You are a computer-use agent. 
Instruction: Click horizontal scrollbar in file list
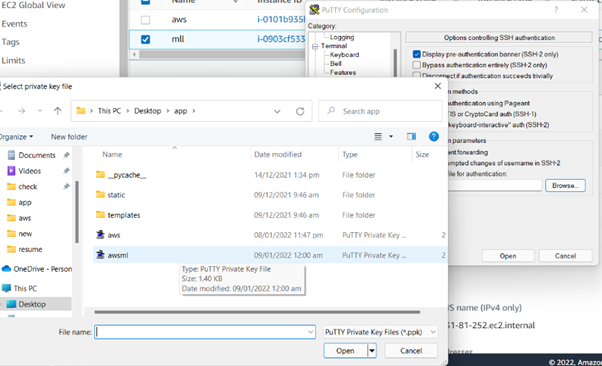pos(257,312)
